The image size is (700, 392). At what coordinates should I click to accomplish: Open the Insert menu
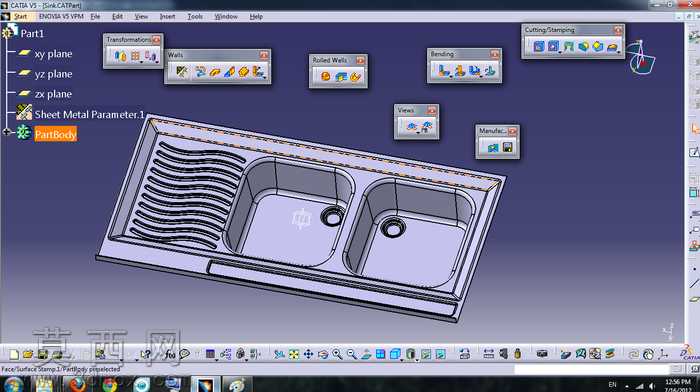click(167, 17)
